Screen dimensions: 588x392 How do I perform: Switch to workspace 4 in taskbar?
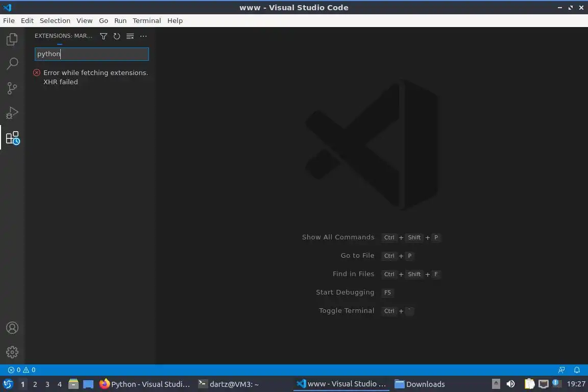[x=60, y=384]
